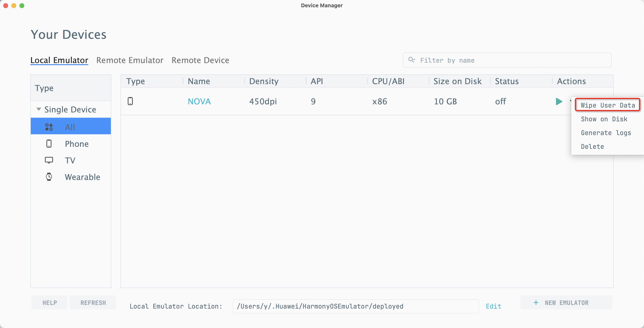
Task: Switch to Local Emulator tab
Action: (x=59, y=60)
